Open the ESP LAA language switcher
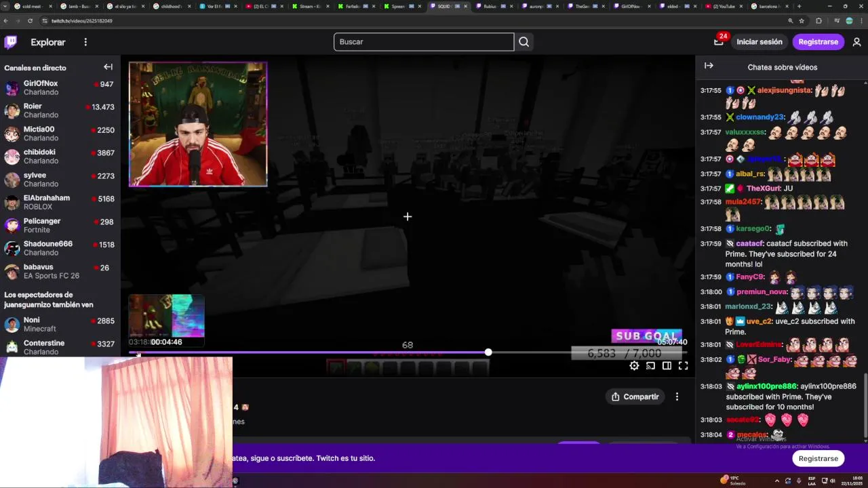 point(812,481)
